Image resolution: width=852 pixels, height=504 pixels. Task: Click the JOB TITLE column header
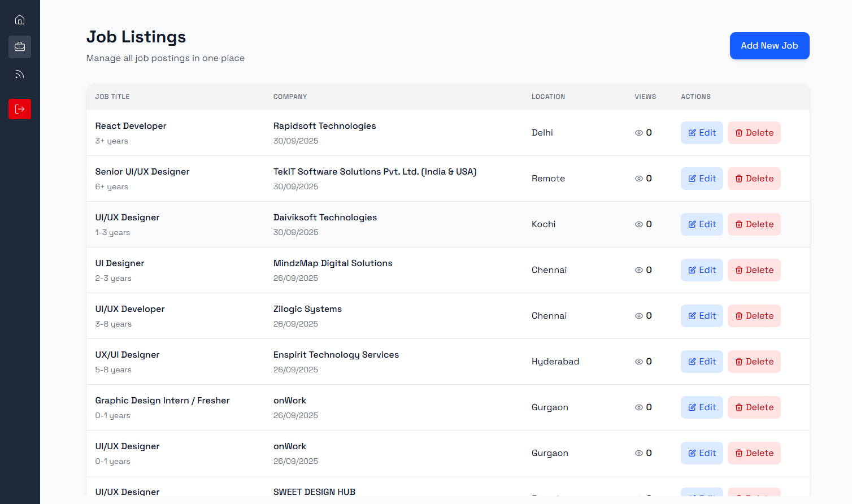coord(112,97)
